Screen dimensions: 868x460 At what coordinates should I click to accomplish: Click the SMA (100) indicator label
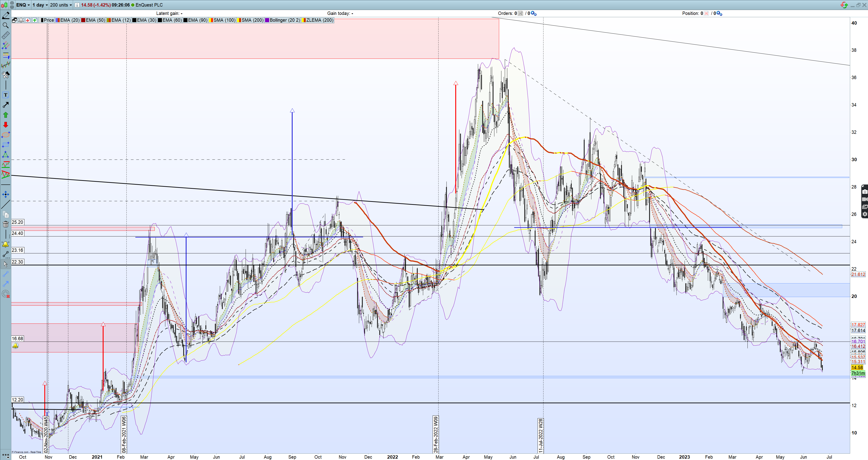[222, 20]
